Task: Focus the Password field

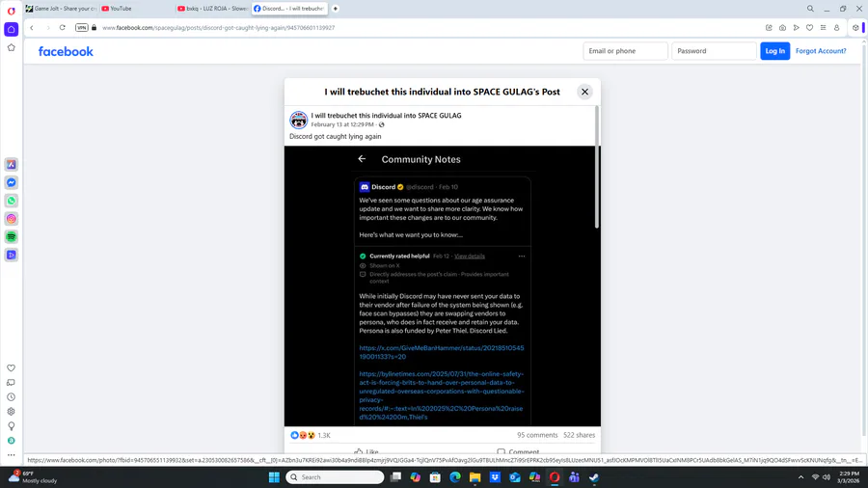Action: coord(714,51)
